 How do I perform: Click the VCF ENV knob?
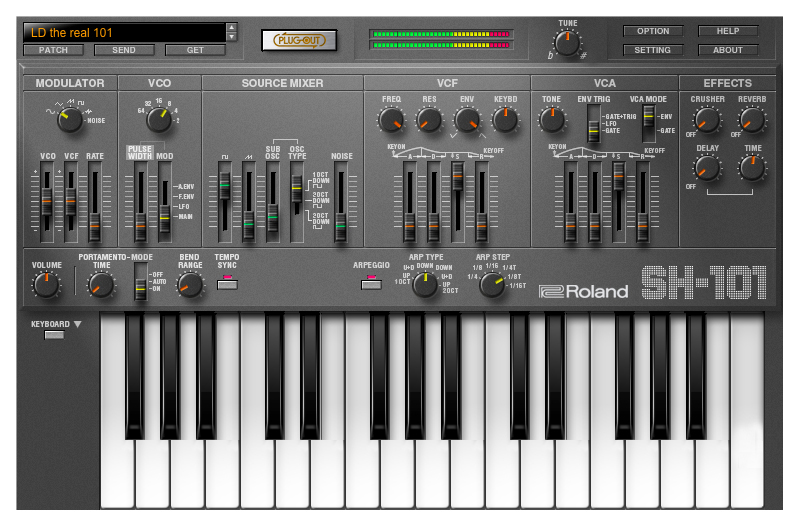click(467, 120)
